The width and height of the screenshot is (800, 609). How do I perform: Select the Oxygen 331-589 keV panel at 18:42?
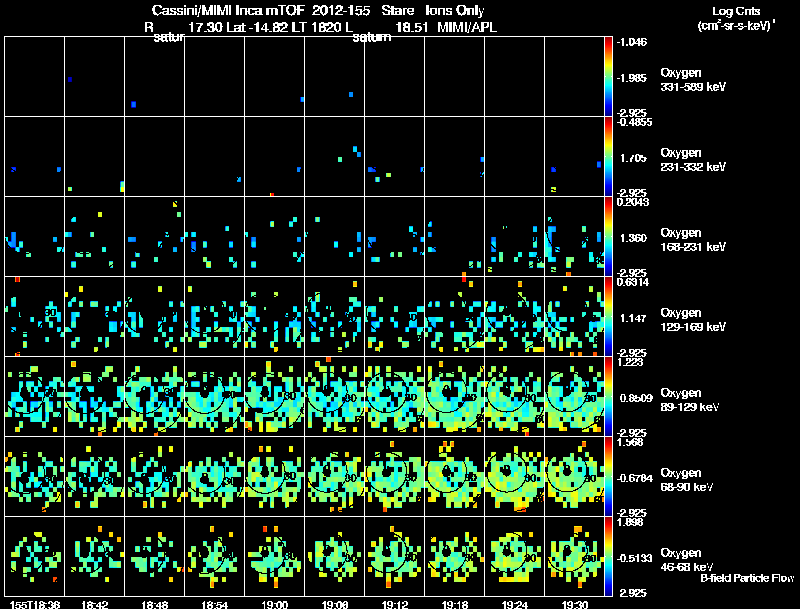(x=94, y=77)
